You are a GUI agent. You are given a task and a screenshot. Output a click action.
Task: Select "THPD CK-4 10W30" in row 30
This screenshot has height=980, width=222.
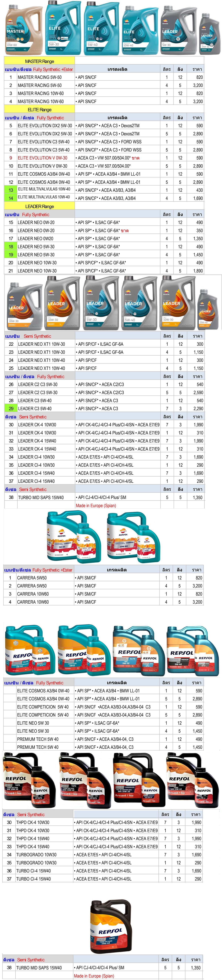[33, 822]
